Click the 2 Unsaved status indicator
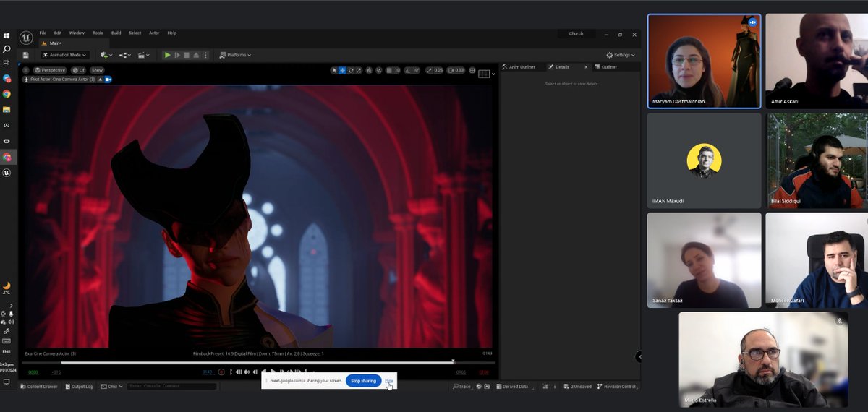 point(578,387)
